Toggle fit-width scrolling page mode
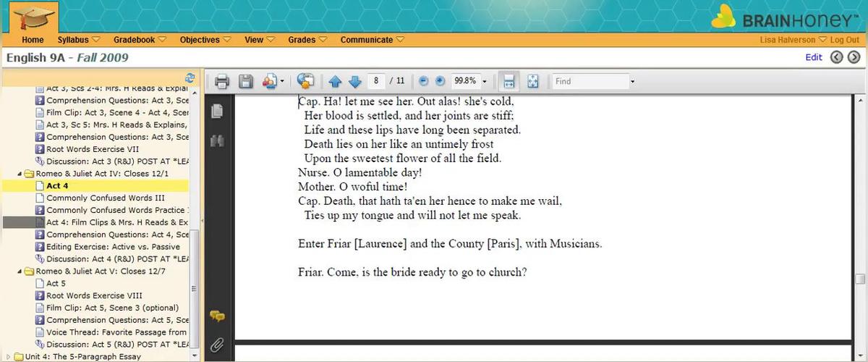The width and height of the screenshot is (868, 362). pos(509,81)
